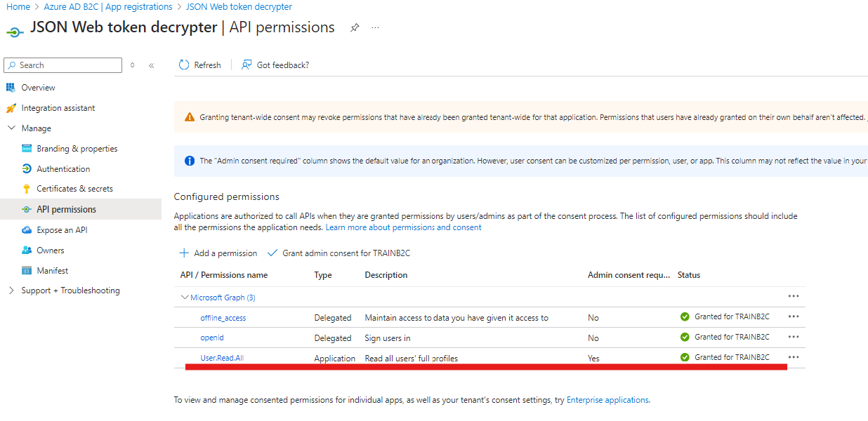Open more options next to page title
The height and width of the screenshot is (421, 868).
375,27
